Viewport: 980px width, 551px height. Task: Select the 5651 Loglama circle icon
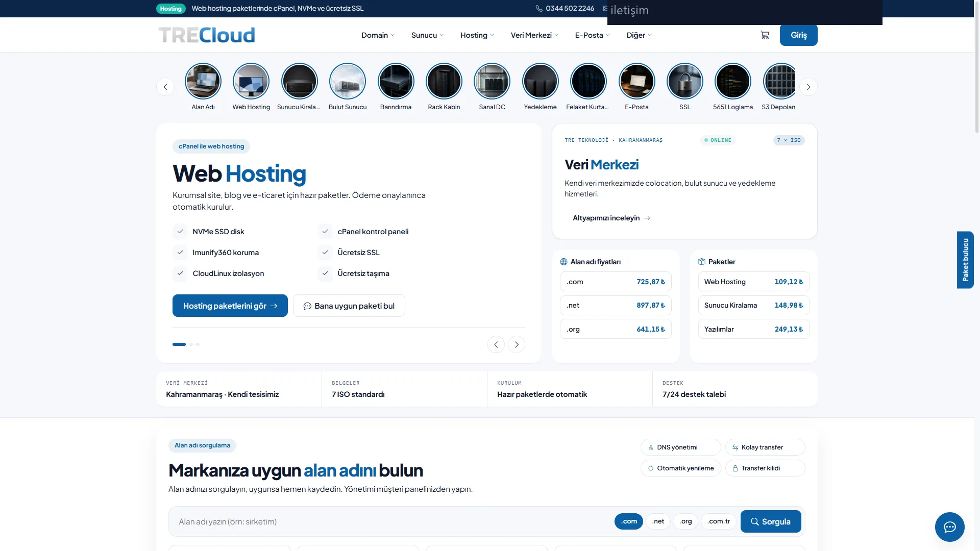[x=733, y=81]
